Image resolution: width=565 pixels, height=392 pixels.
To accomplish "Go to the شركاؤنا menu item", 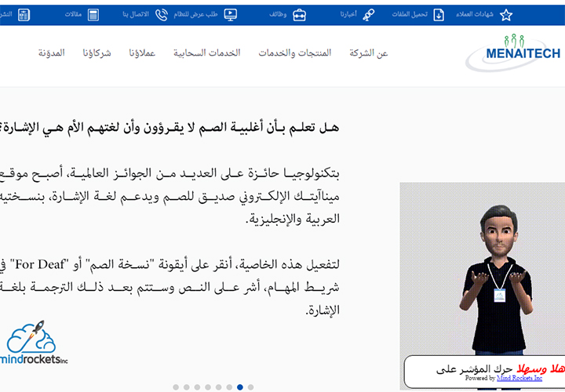I will click(97, 53).
